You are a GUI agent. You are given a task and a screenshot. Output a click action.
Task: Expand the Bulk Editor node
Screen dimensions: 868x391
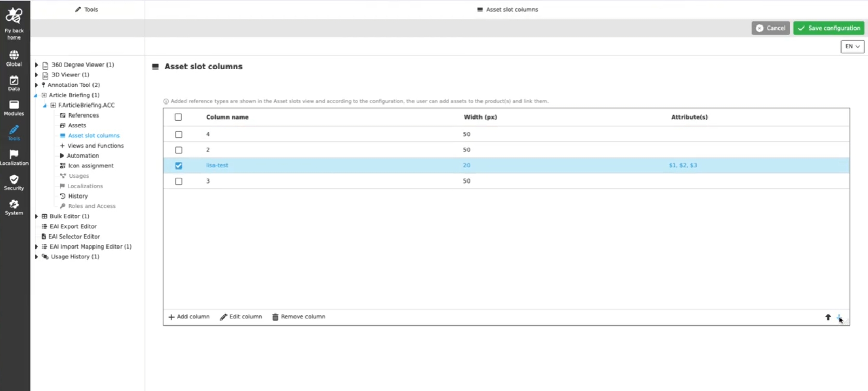[36, 216]
